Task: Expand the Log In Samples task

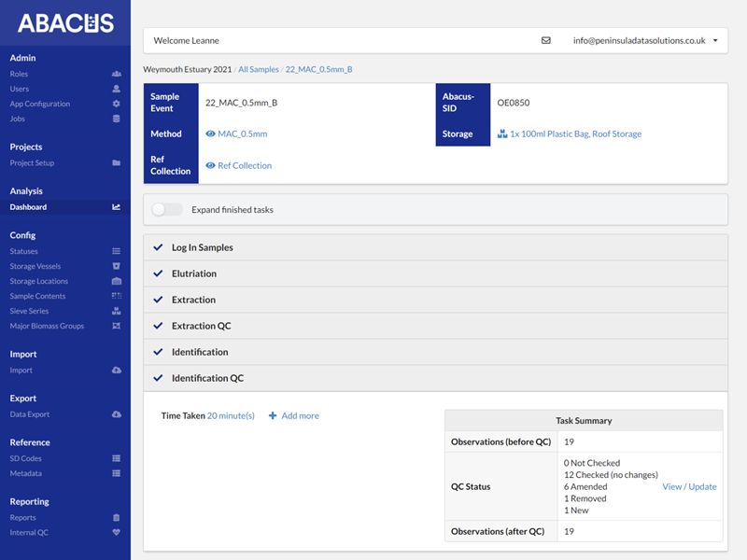Action: [x=202, y=247]
